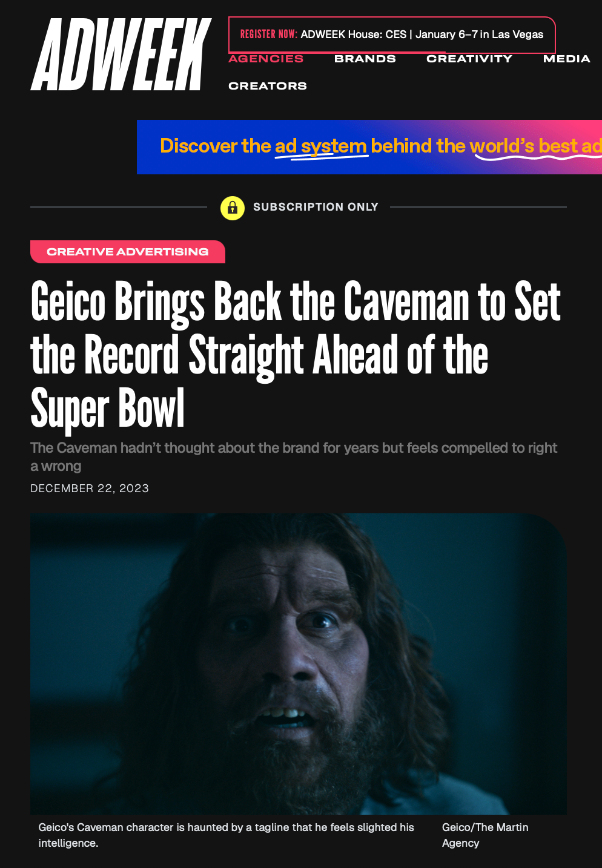Click the Caveman hero image
602x868 pixels.
pos(299,664)
